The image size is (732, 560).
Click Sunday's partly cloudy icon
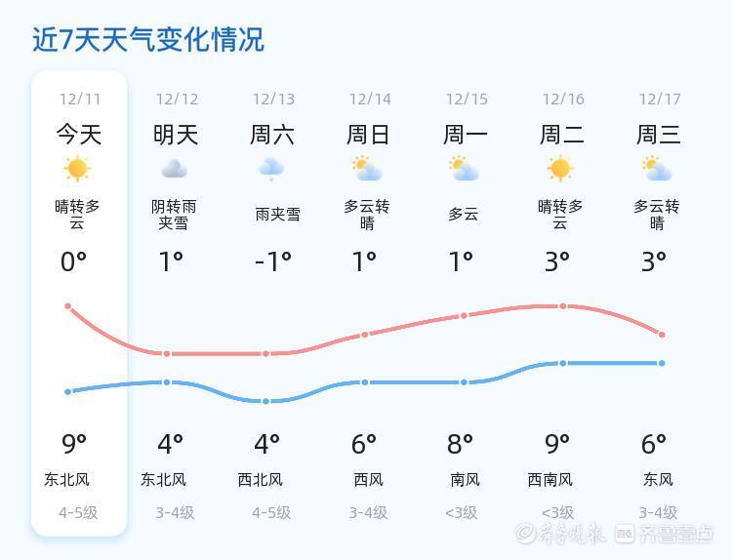pos(367,169)
